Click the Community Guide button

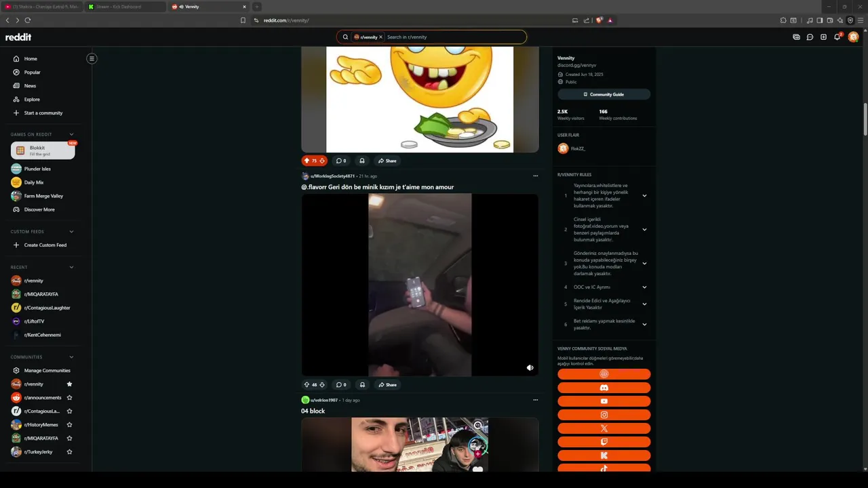click(x=604, y=94)
